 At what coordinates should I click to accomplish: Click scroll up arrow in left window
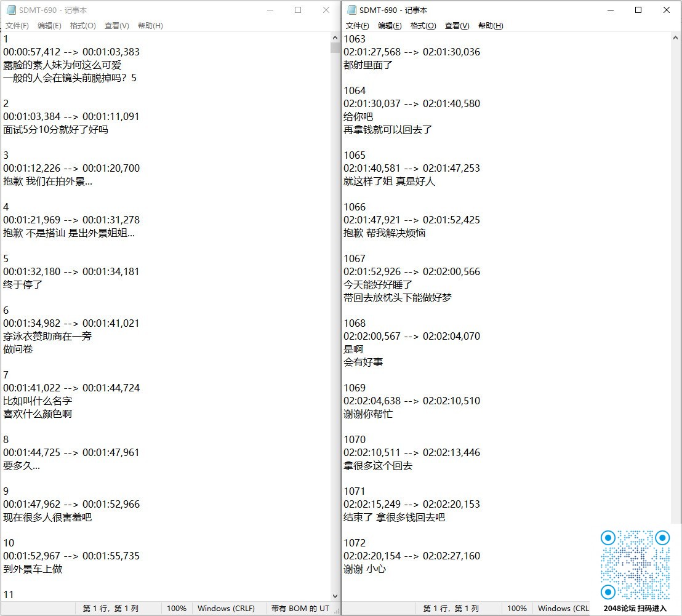(x=335, y=38)
